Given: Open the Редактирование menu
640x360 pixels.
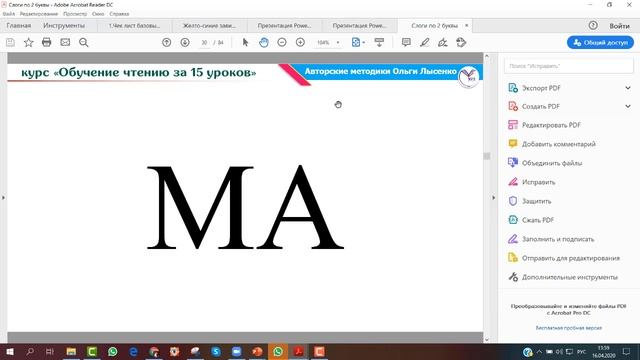Looking at the screenshot, I should point(39,14).
